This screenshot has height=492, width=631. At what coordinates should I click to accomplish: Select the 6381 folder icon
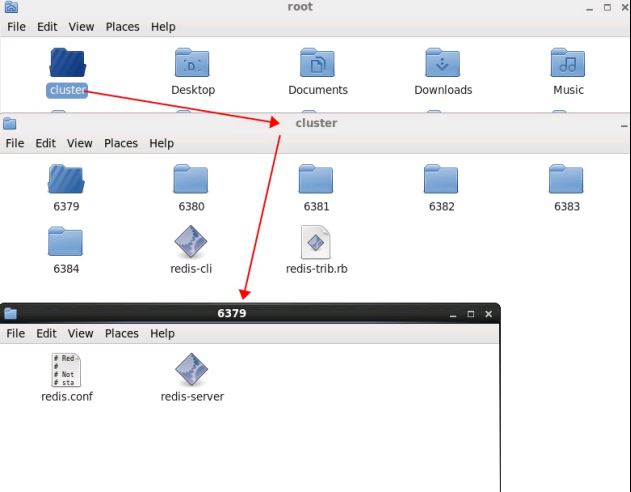pos(316,179)
